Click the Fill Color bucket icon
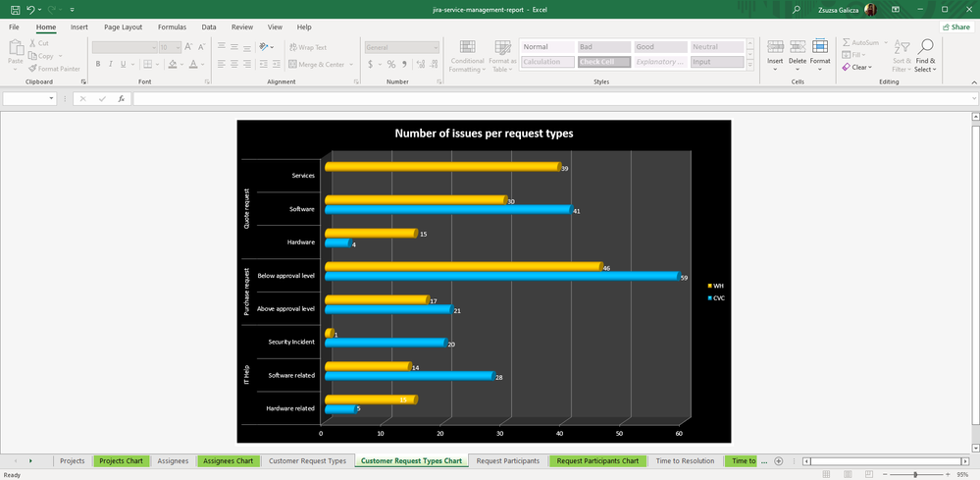 173,64
